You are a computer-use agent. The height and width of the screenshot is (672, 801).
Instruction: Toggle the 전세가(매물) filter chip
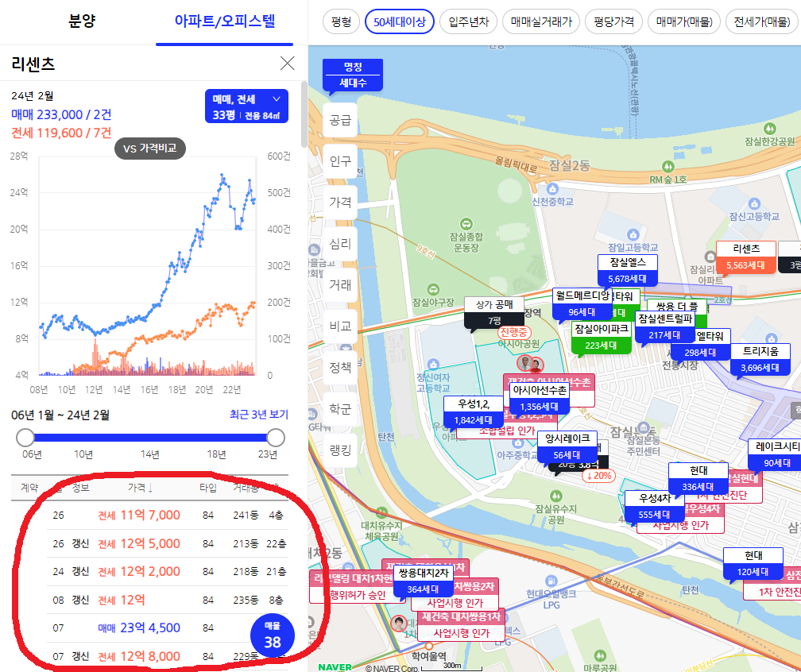(x=761, y=22)
